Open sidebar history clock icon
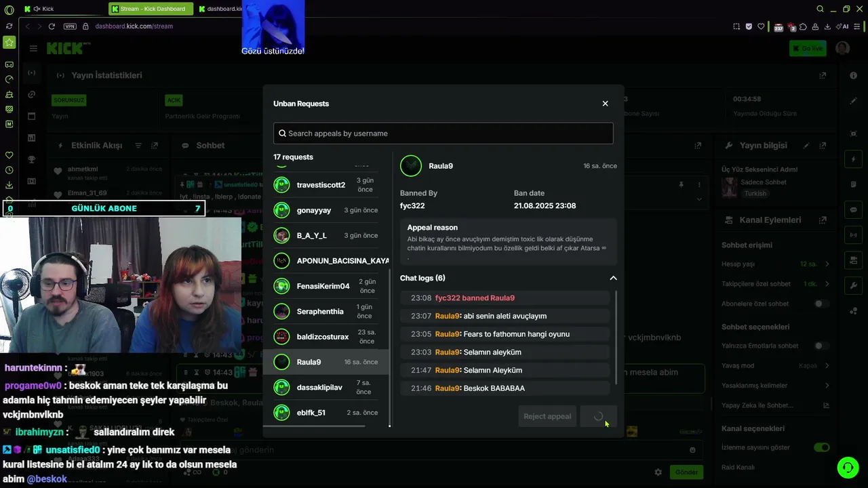The width and height of the screenshot is (868, 488). tap(9, 170)
